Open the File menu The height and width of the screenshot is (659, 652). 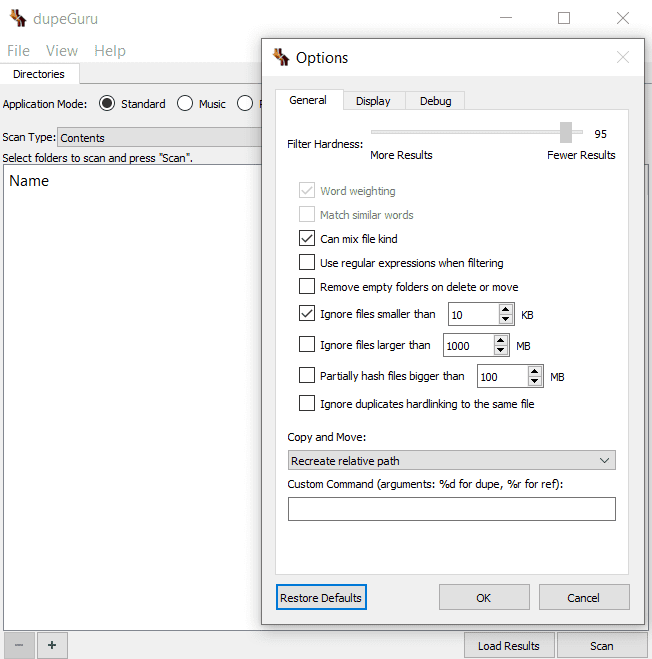click(x=18, y=51)
